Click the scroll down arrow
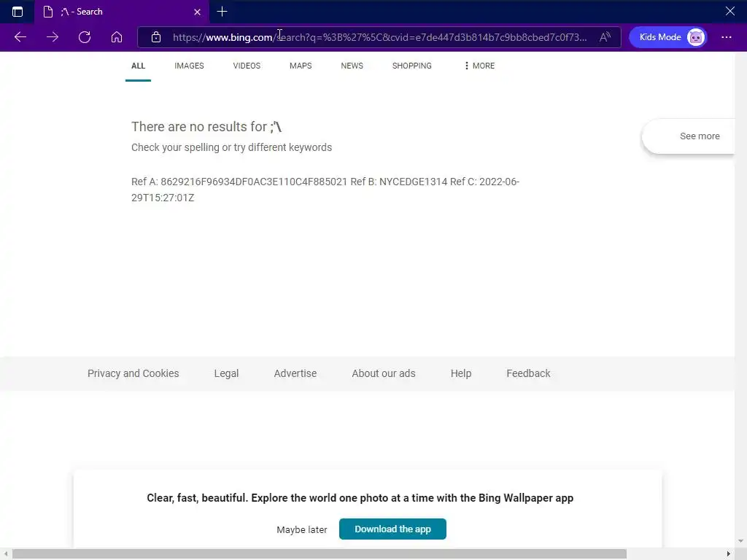Image resolution: width=747 pixels, height=560 pixels. point(741,541)
